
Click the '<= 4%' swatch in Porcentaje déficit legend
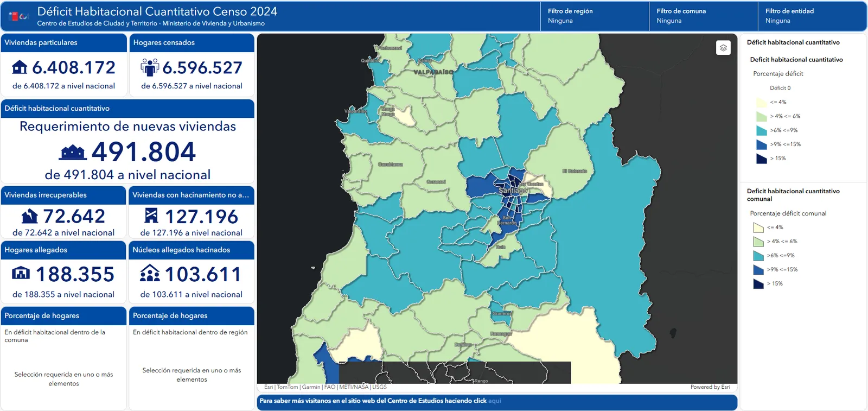click(762, 102)
